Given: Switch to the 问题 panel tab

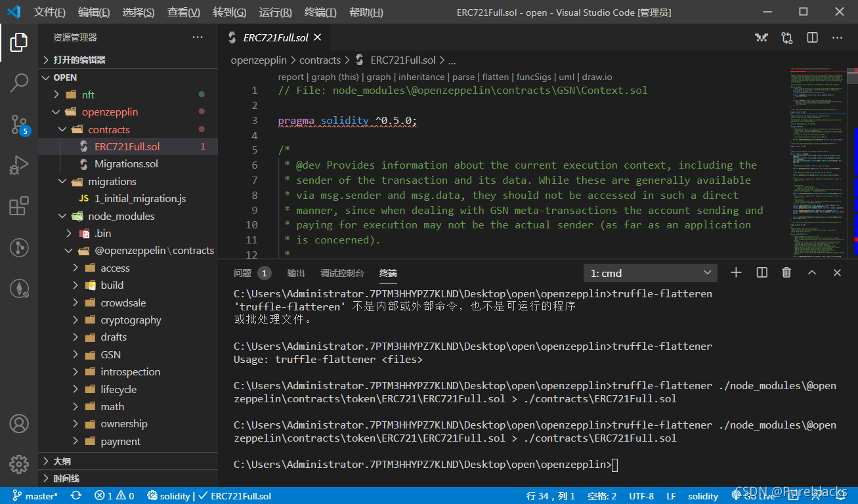Looking at the screenshot, I should 252,273.
